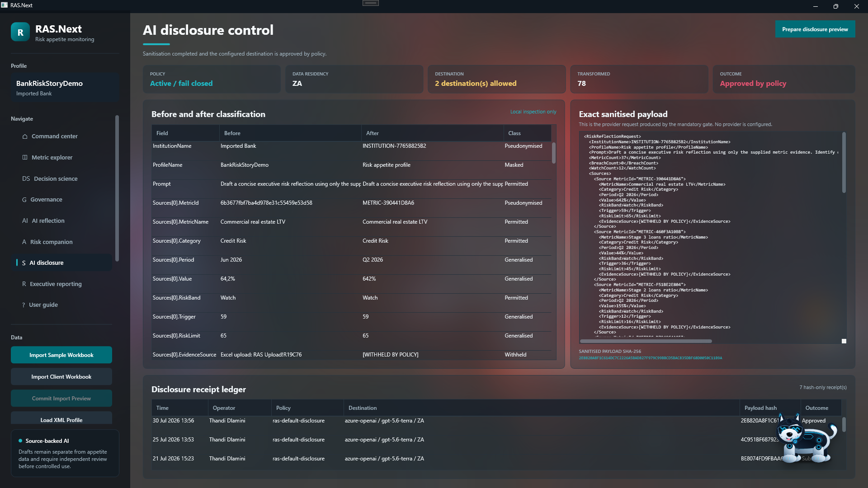The height and width of the screenshot is (488, 868).
Task: Click the sidebar navigation scrollbar
Action: (x=117, y=188)
